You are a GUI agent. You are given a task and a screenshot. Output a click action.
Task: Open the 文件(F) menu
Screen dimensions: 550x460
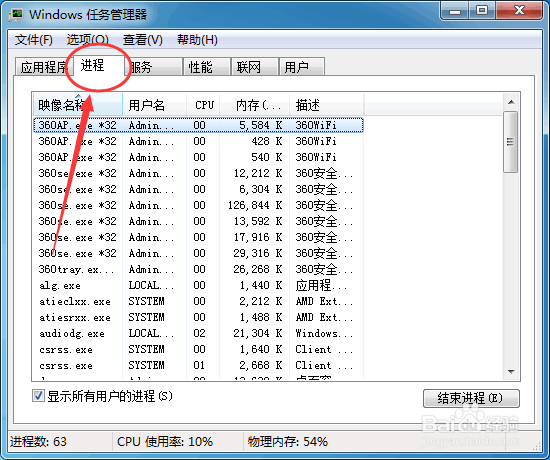[x=34, y=40]
